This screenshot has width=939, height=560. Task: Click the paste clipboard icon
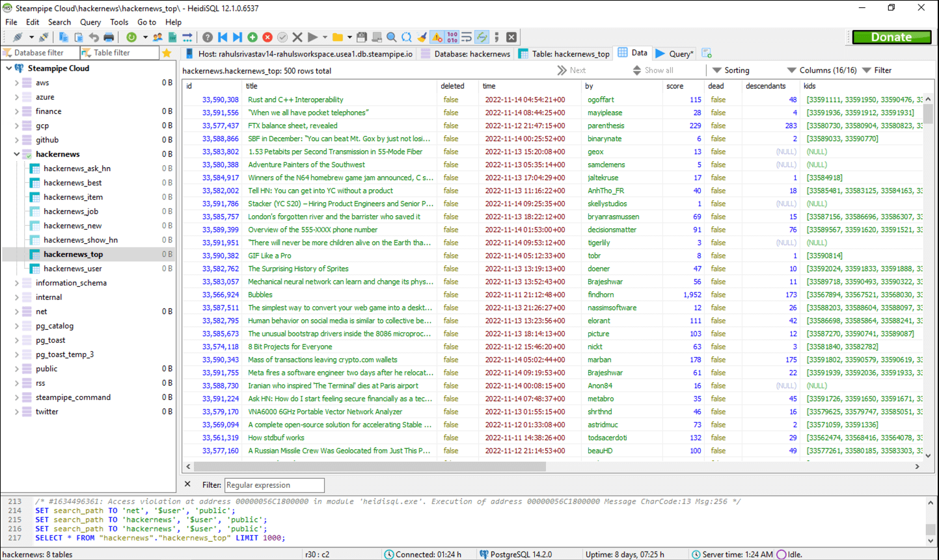coord(79,37)
